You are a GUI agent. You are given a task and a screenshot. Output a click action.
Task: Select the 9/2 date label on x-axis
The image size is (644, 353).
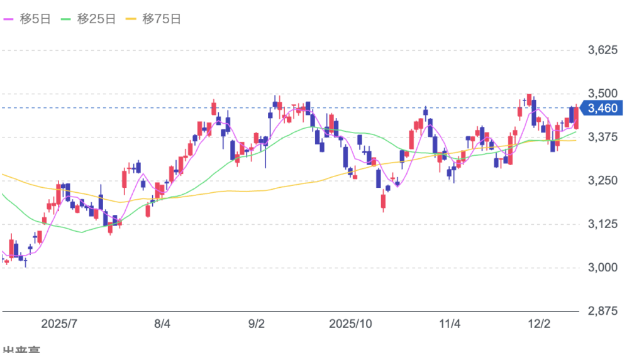[x=257, y=324]
